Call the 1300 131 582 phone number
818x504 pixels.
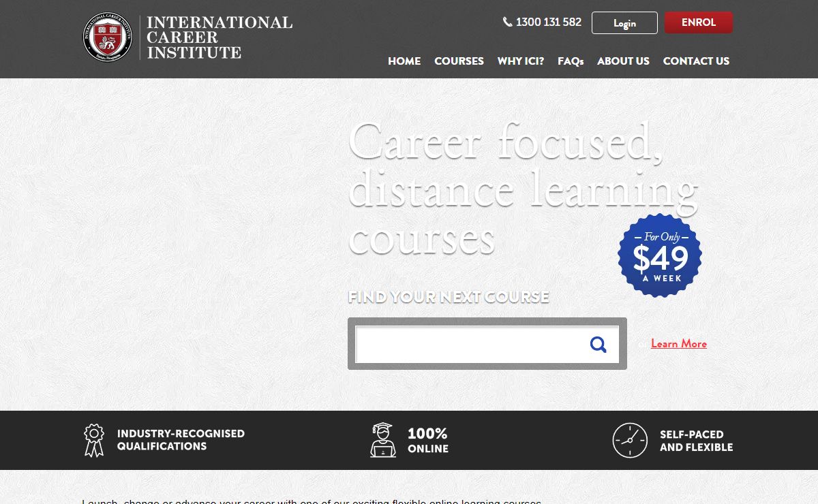(549, 22)
